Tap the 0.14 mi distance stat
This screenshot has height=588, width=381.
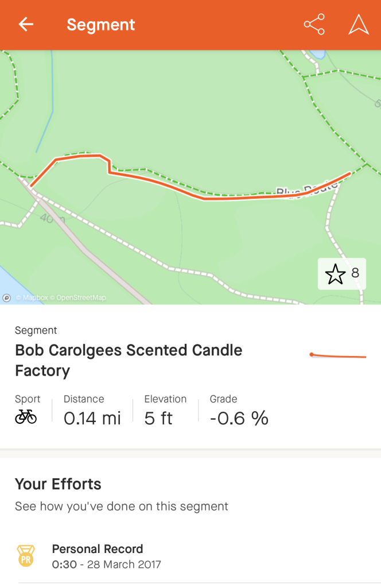point(92,418)
